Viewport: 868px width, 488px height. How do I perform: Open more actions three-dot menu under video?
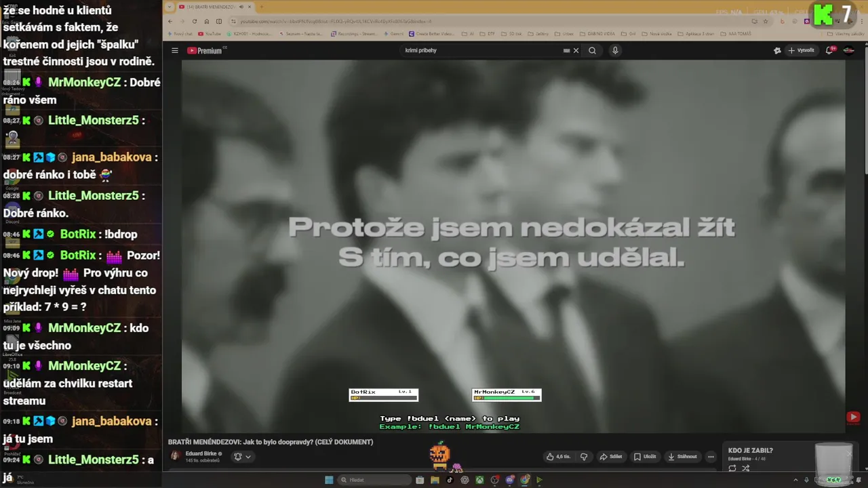point(711,457)
